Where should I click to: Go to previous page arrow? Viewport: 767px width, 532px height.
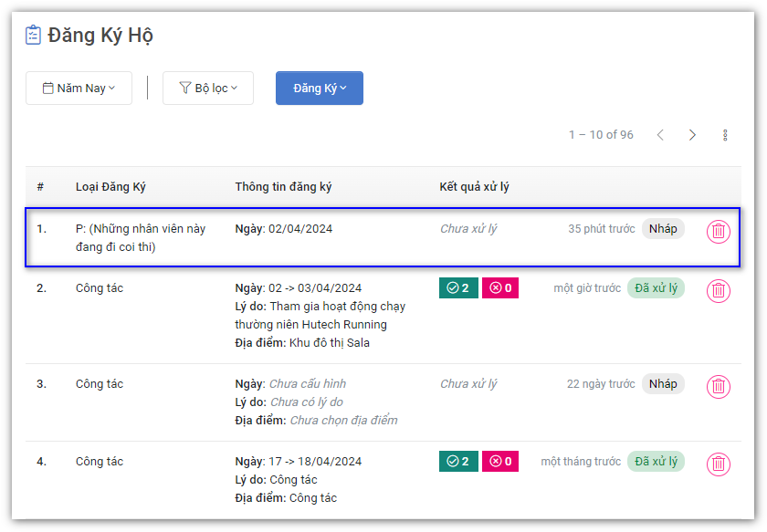pos(660,135)
